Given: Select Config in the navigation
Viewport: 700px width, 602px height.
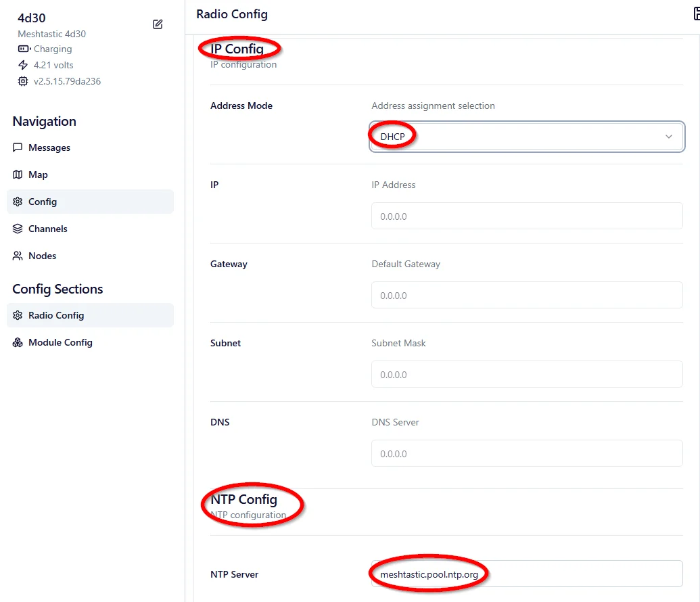Looking at the screenshot, I should 90,202.
